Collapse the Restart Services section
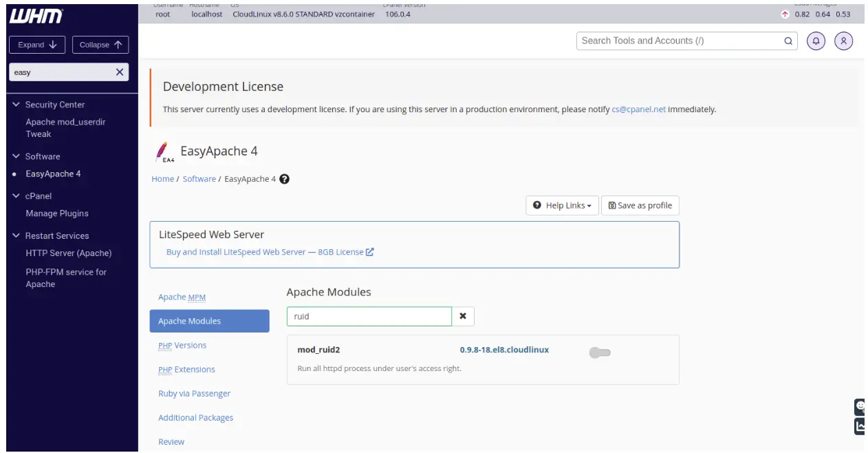Viewport: 868px width, 453px height. pyautogui.click(x=17, y=235)
